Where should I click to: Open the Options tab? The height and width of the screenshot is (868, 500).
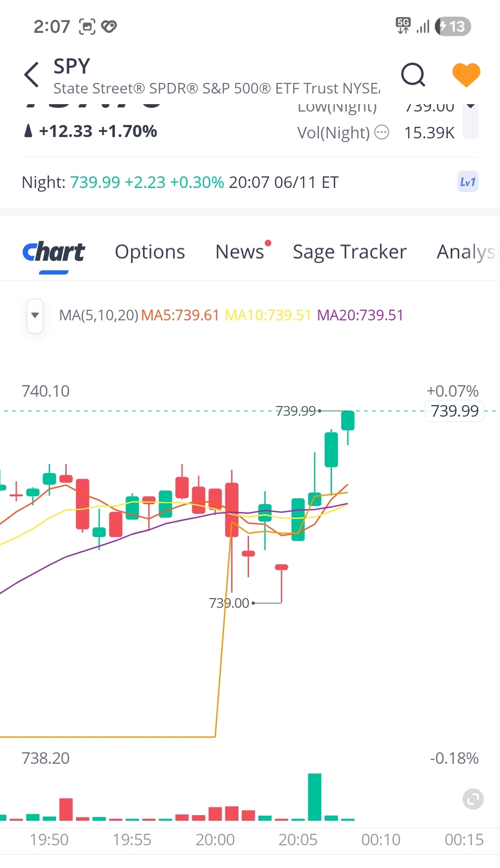coord(150,252)
